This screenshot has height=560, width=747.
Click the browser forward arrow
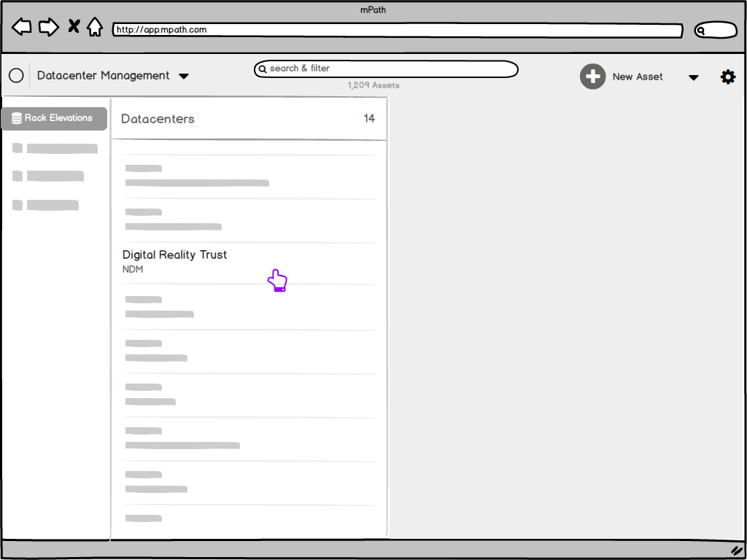(48, 26)
